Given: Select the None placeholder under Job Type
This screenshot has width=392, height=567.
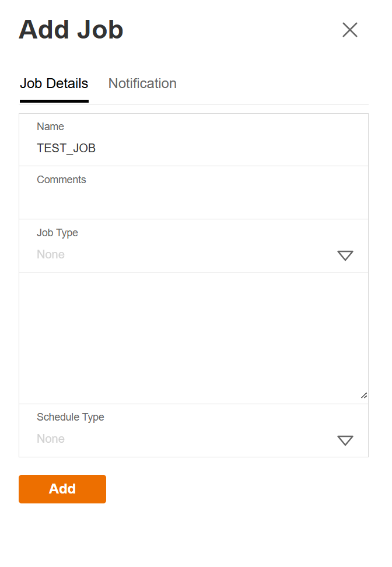Looking at the screenshot, I should pos(51,254).
